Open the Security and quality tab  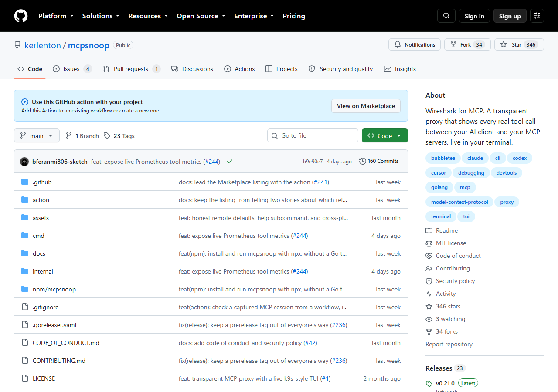340,69
